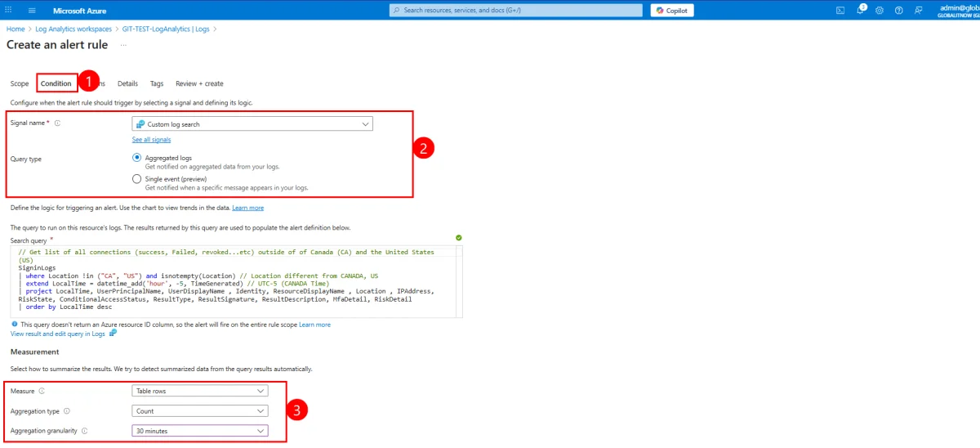Click the Feedback icon in header
Viewport: 980px width, 448px height.
point(919,11)
